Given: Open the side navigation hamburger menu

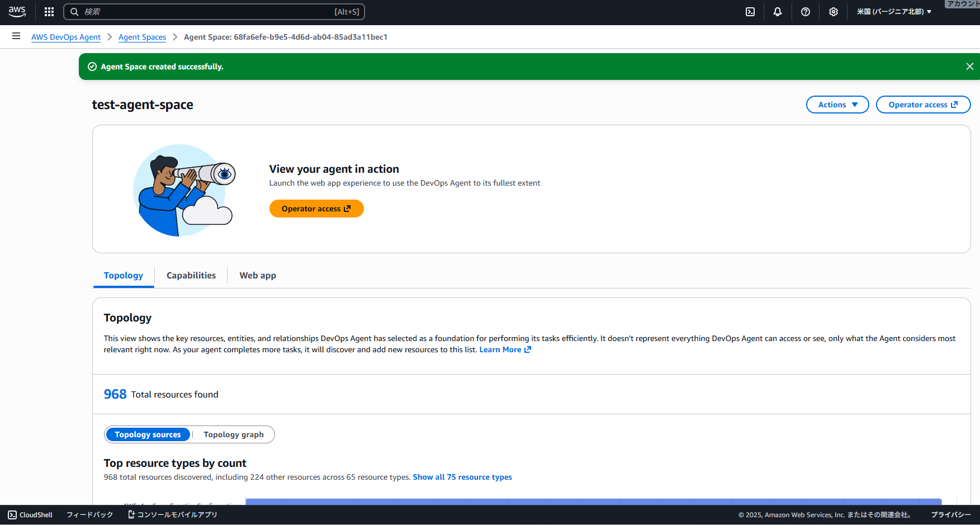Looking at the screenshot, I should coord(16,36).
